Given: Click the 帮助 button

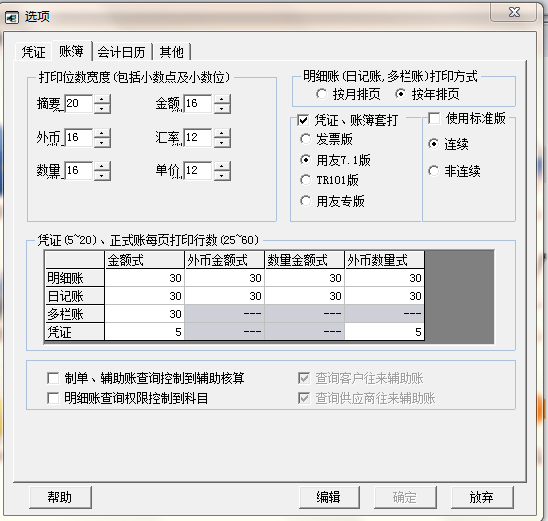Looking at the screenshot, I should tap(60, 497).
